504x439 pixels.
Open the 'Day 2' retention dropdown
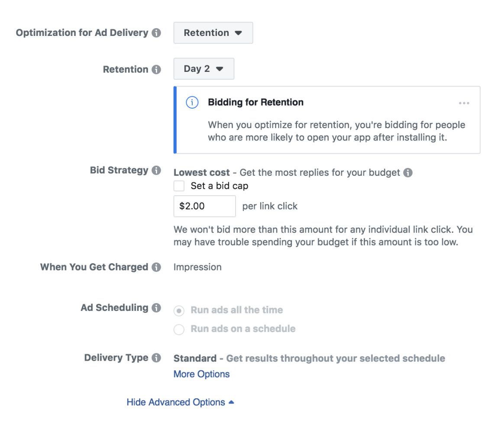coord(204,69)
